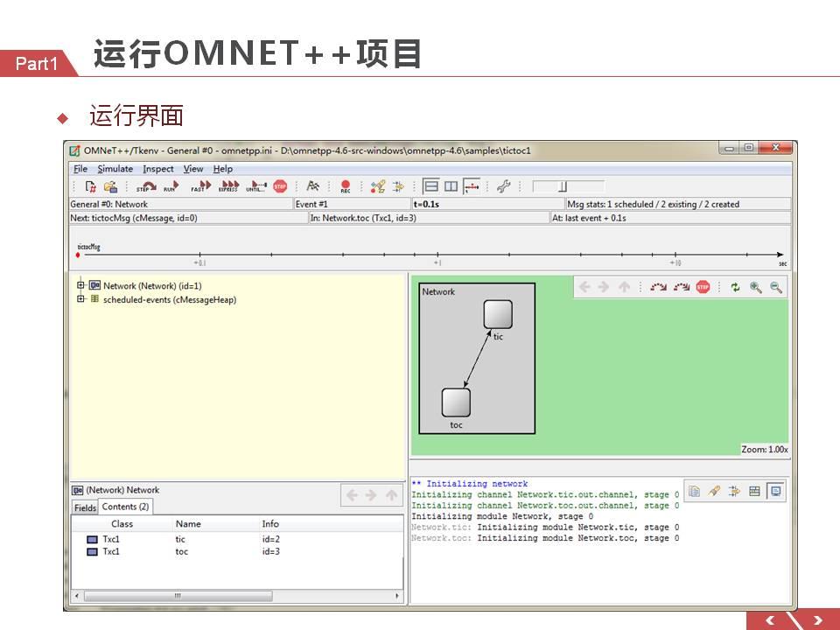Expand the Network (Network) tree node
840x630 pixels.
pyautogui.click(x=79, y=283)
